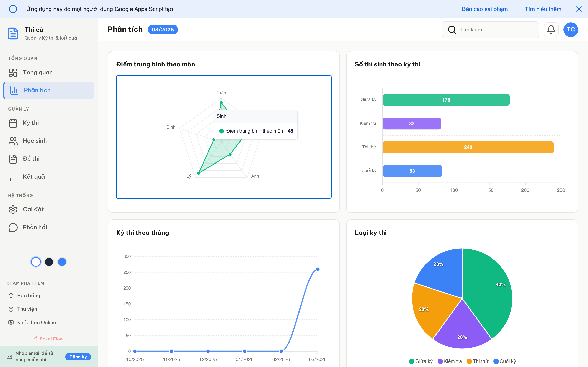Toggle Thi thử legend in pie chart

pyautogui.click(x=478, y=361)
